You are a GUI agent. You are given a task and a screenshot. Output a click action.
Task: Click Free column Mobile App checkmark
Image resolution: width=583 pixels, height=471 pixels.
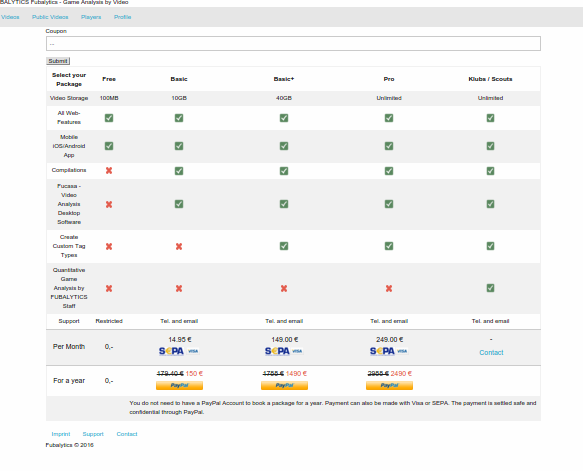pos(109,146)
